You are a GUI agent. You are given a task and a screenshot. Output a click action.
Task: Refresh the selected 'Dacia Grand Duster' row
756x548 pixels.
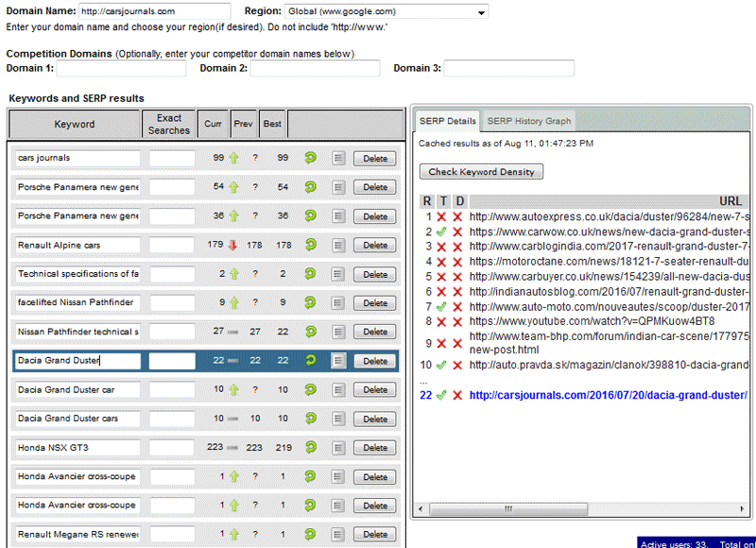(x=311, y=360)
